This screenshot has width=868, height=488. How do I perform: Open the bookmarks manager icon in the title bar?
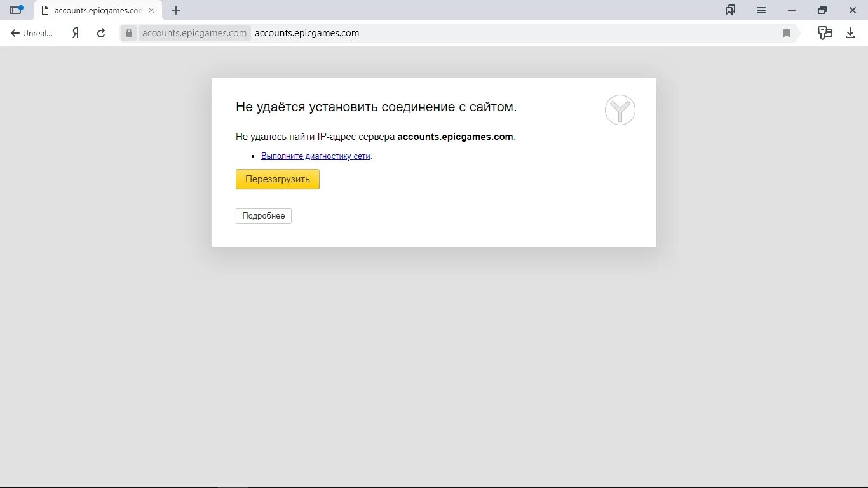coord(731,10)
